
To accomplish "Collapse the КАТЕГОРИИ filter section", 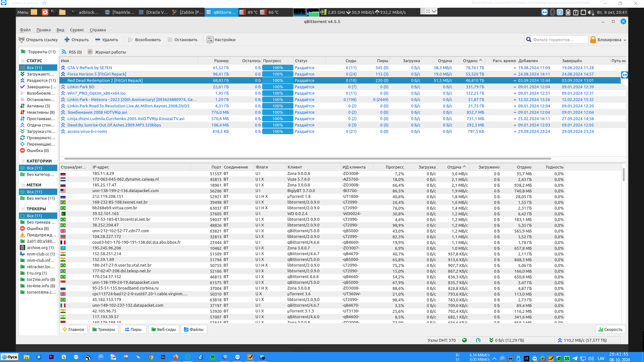I will (23, 161).
